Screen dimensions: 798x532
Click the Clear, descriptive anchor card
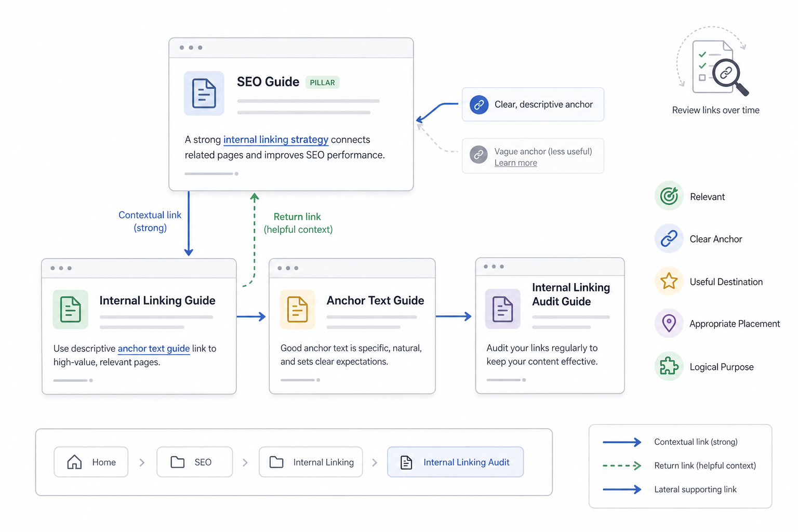(x=533, y=104)
